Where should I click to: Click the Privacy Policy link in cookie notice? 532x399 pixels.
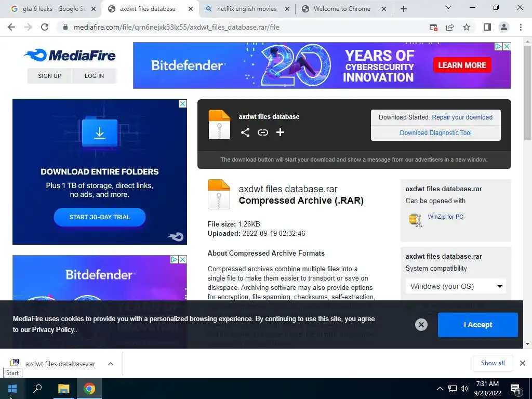coord(52,329)
